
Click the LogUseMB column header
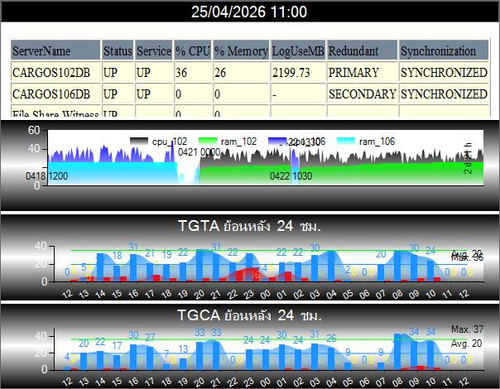(x=298, y=51)
